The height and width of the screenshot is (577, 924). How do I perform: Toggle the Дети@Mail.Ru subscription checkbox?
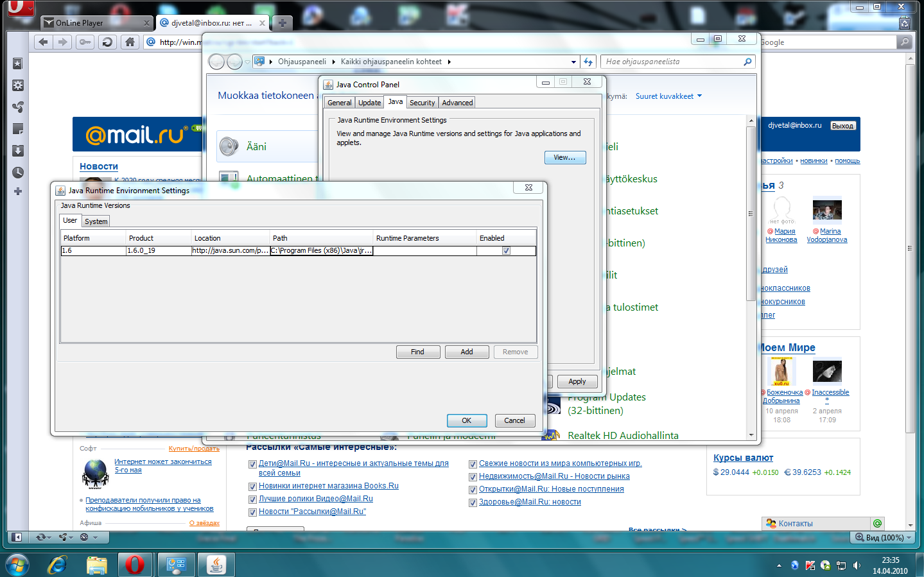tap(252, 464)
